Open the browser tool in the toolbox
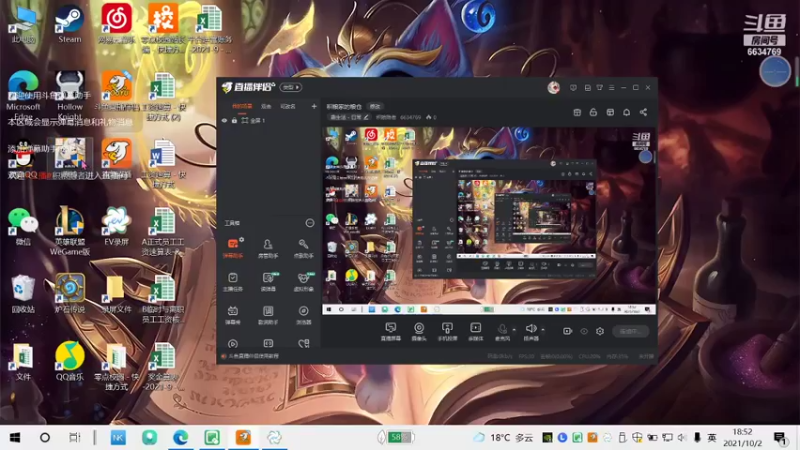Screen dimensions: 800x450 coord(303,314)
